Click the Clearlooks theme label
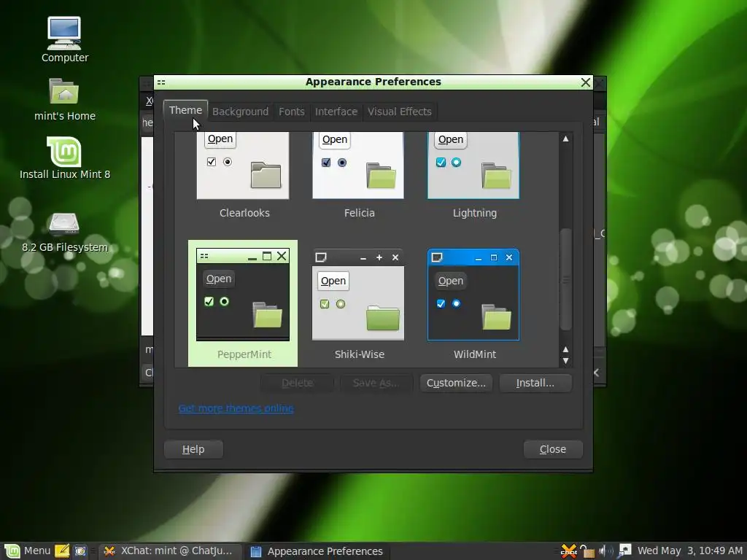 point(244,213)
